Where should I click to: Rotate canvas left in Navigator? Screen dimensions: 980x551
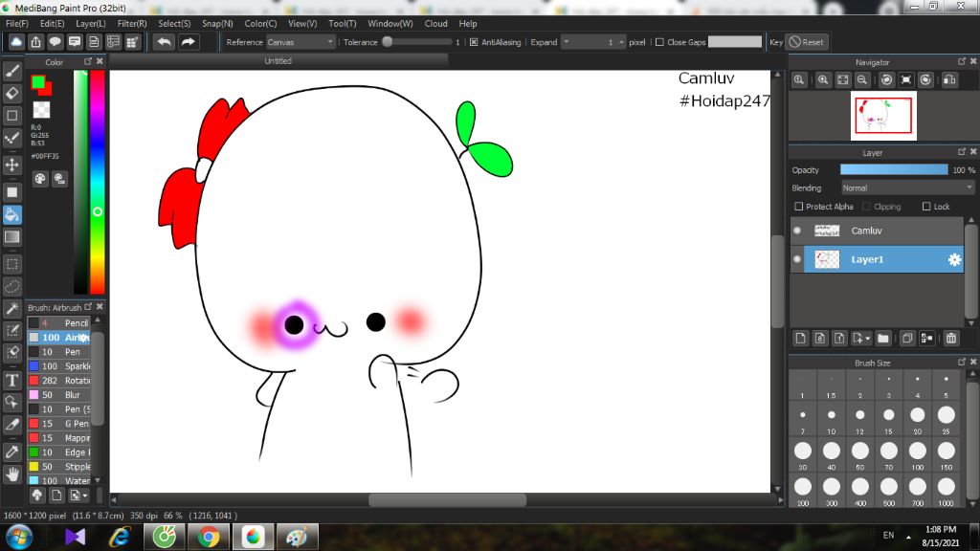[x=886, y=80]
